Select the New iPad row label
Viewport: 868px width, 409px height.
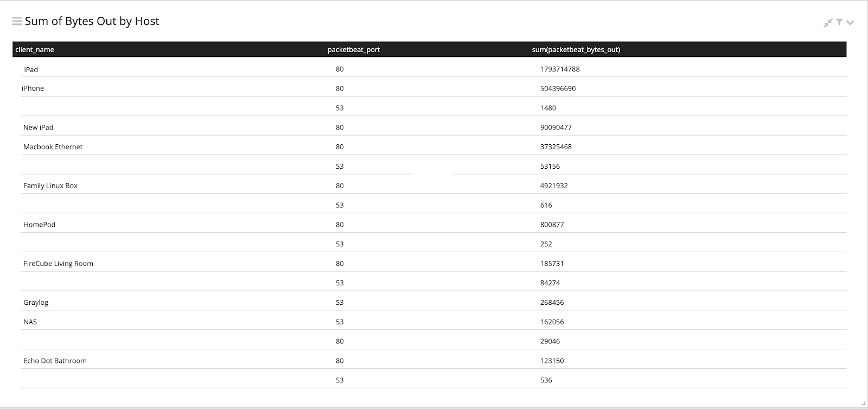(38, 127)
